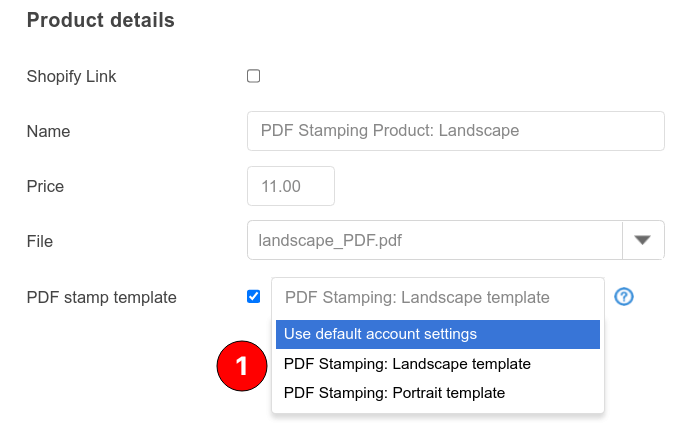
Task: Pick PDF Stamping: Portrait template option
Action: [x=394, y=393]
